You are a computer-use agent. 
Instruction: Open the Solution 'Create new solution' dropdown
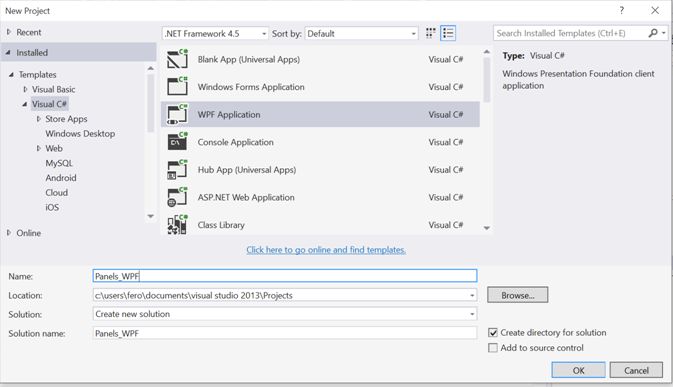click(x=285, y=314)
